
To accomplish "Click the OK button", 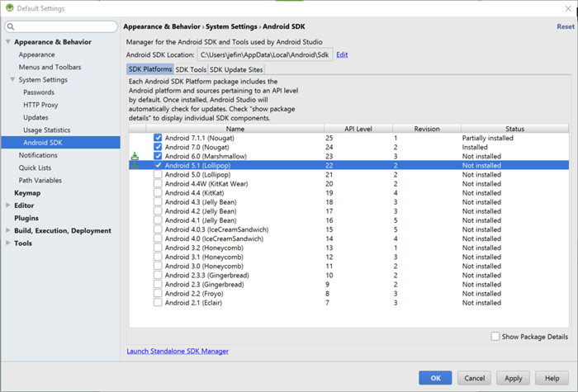I will point(435,378).
